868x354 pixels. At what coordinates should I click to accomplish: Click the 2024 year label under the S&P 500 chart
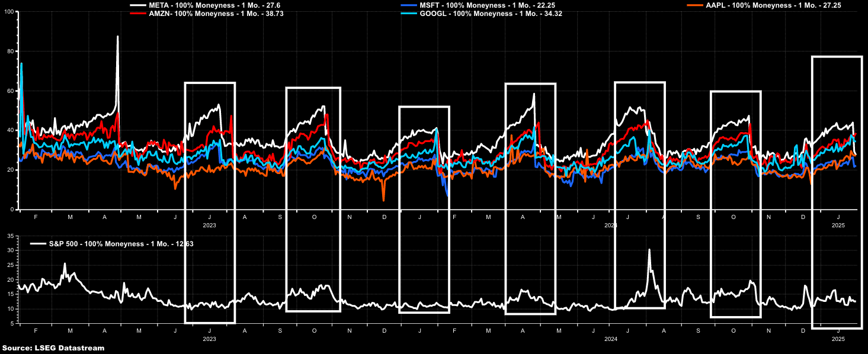pyautogui.click(x=611, y=340)
